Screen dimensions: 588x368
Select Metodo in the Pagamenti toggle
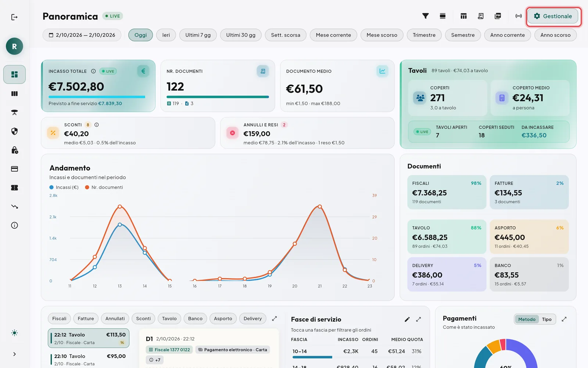pyautogui.click(x=527, y=319)
